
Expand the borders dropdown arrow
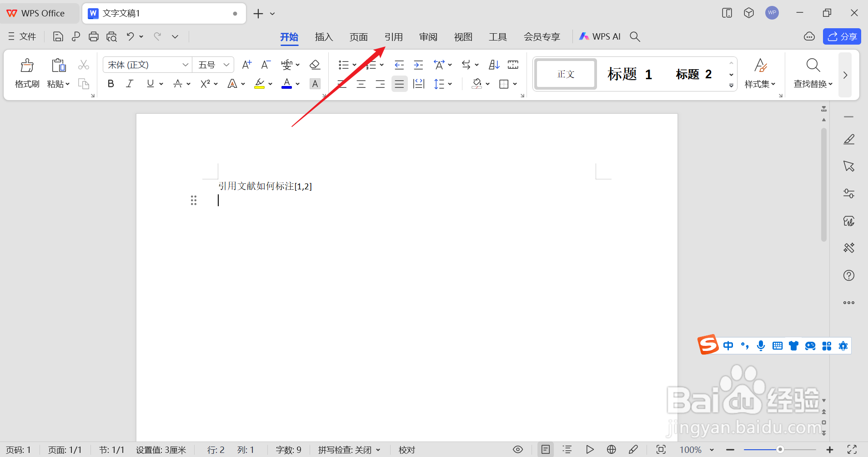[515, 84]
